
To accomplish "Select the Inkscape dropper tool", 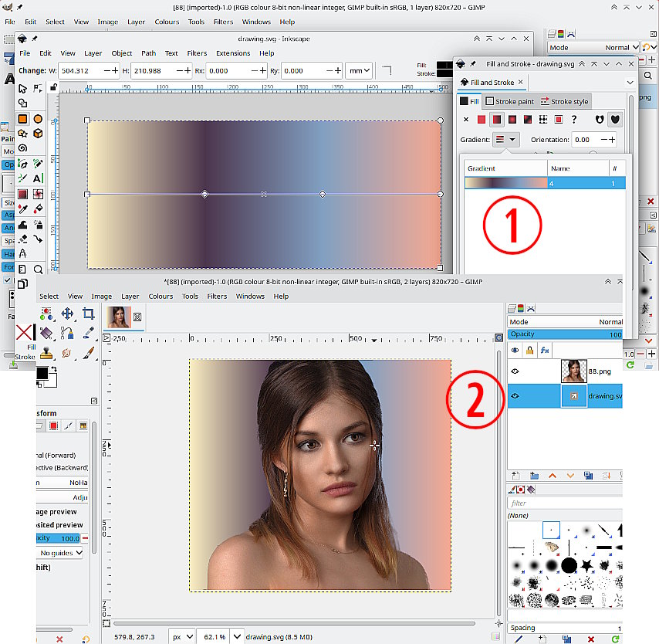I will 22,208.
